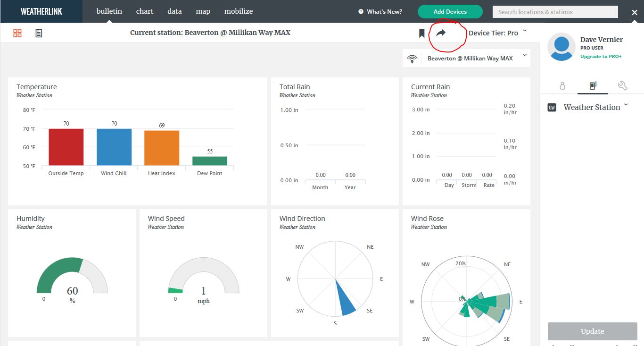Click the Dave Vernier user name

pyautogui.click(x=602, y=40)
